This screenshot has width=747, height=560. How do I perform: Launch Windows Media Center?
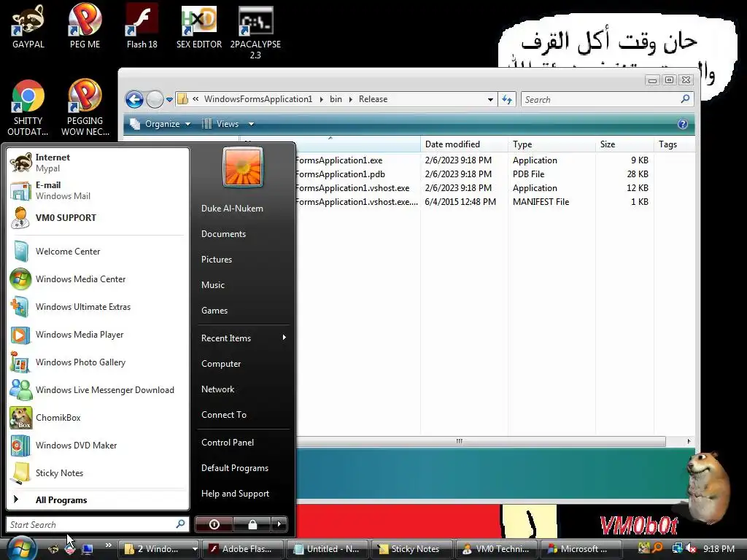97,279
